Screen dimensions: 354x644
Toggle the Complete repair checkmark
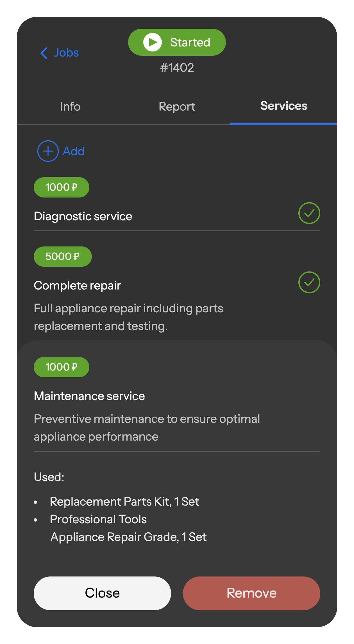pos(309,282)
